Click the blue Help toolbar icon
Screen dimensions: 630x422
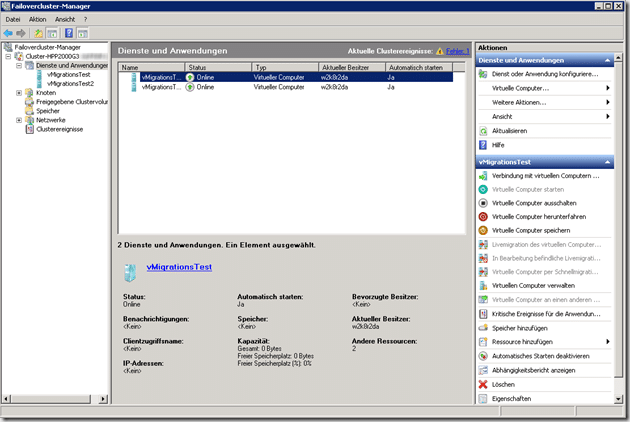(69, 33)
